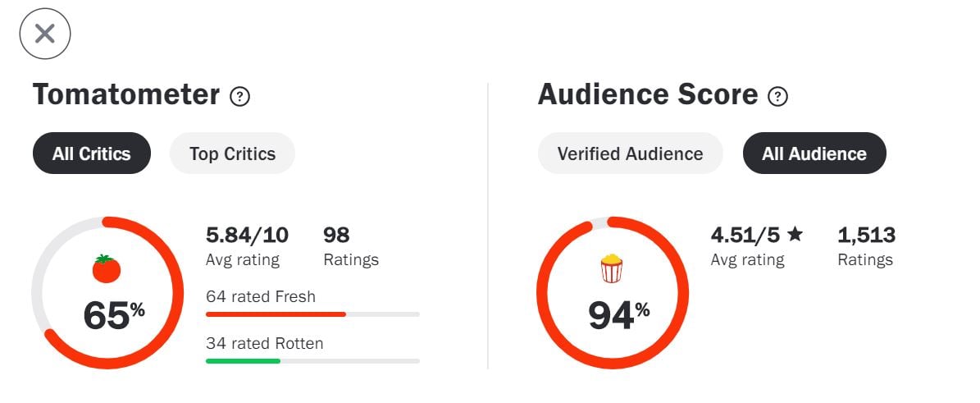Click the 64 rated Fresh label
This screenshot has height=403, width=980.
click(x=261, y=296)
